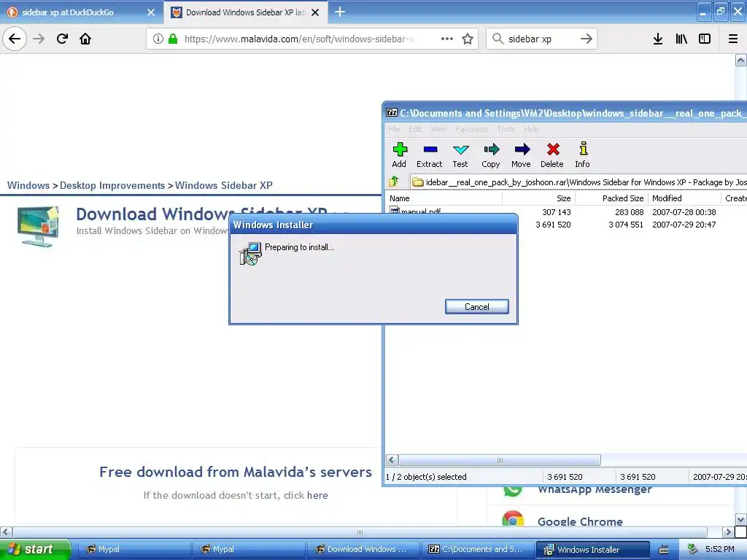
Task: Click the system tray network icon
Action: (x=693, y=549)
